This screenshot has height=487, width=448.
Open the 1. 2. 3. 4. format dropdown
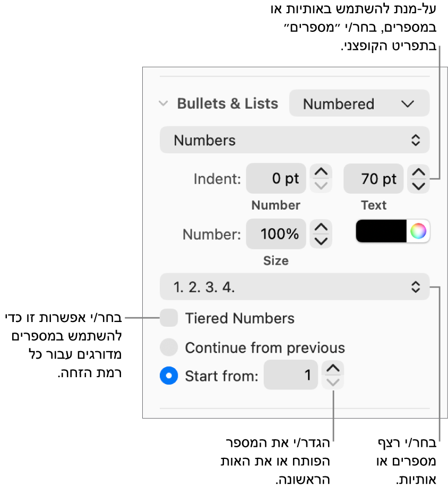(295, 286)
